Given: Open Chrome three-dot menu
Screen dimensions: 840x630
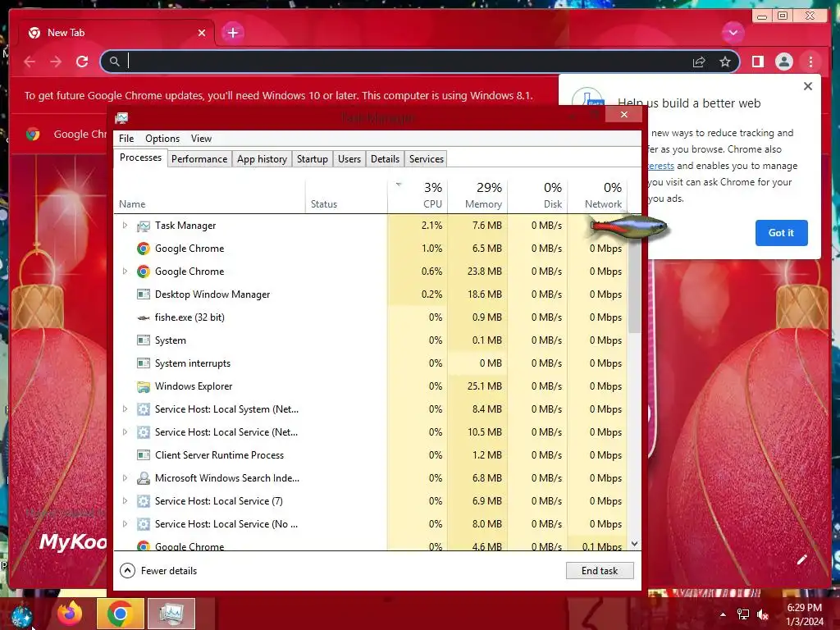Looking at the screenshot, I should pos(810,62).
